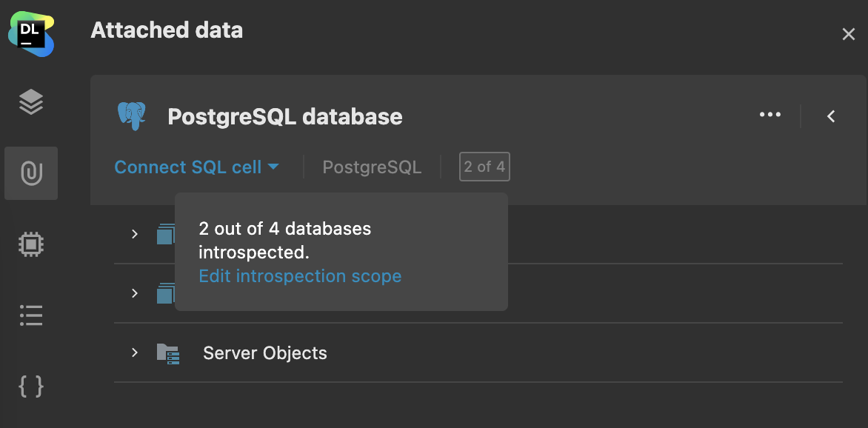Expand the second database node
868x428 pixels.
pos(134,293)
